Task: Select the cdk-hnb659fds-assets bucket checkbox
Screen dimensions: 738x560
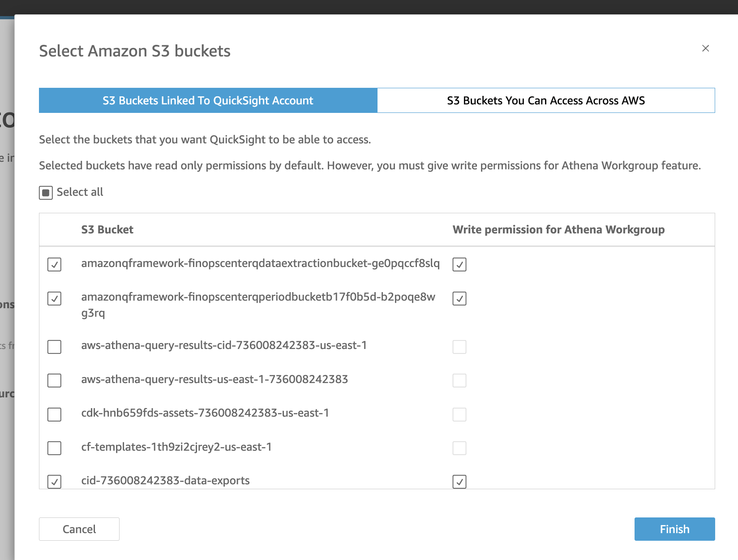Action: click(x=55, y=414)
